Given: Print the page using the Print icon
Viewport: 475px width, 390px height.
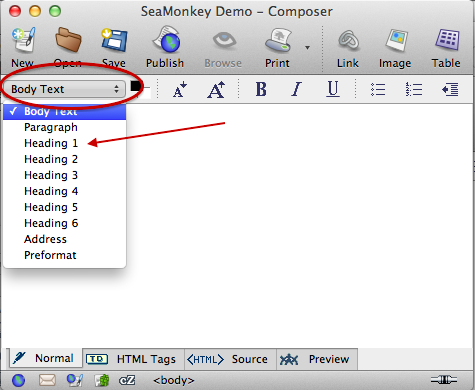Looking at the screenshot, I should coord(278,40).
